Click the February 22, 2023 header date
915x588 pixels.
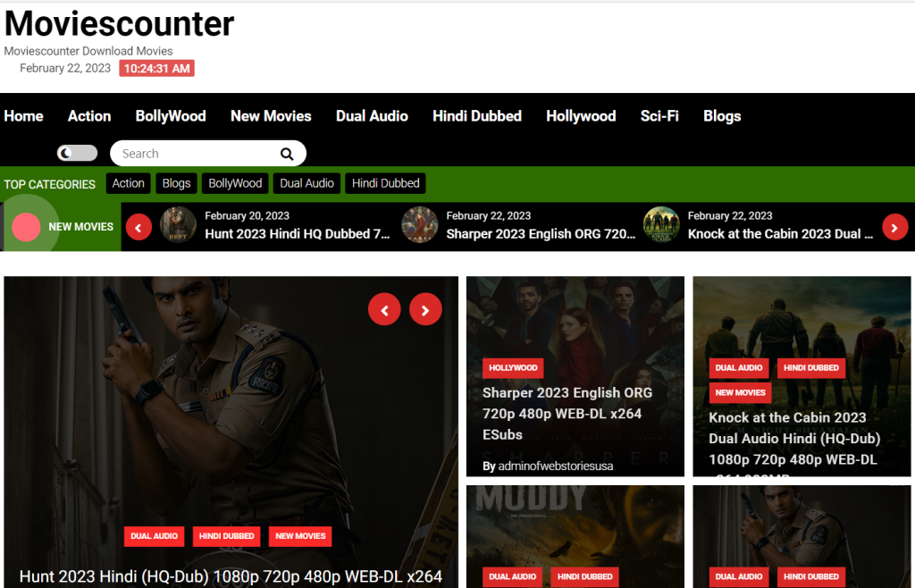[64, 68]
